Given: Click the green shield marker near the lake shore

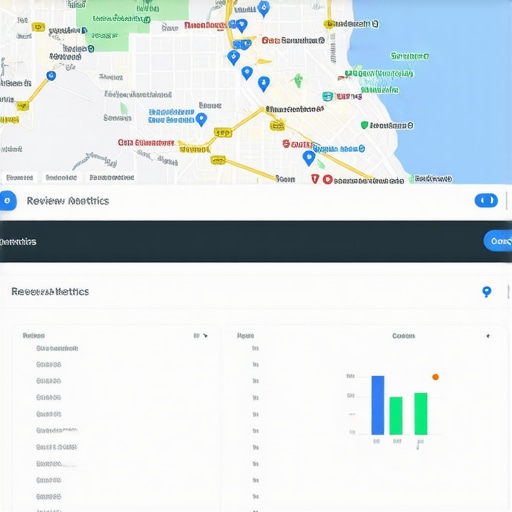Looking at the screenshot, I should click(364, 125).
